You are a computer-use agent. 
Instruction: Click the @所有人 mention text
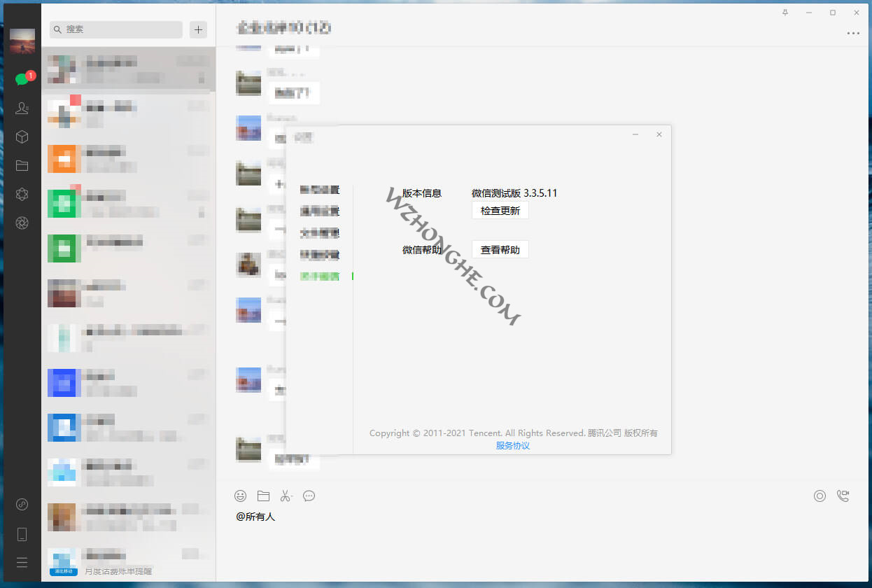pyautogui.click(x=257, y=517)
